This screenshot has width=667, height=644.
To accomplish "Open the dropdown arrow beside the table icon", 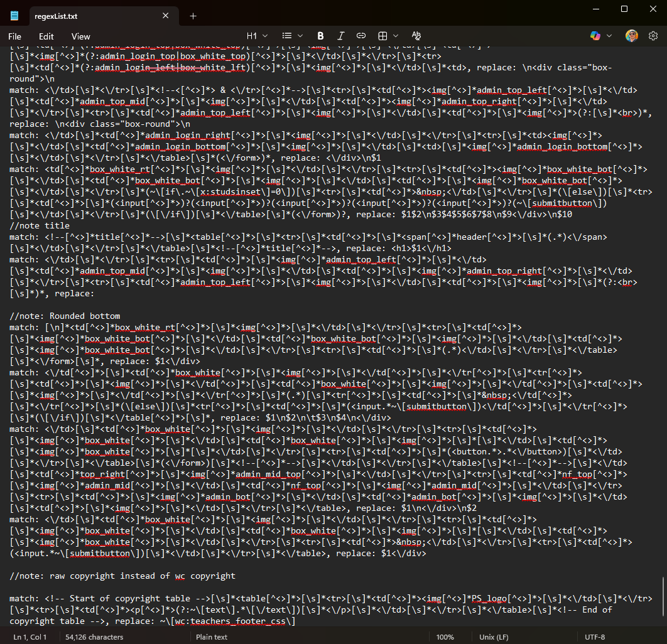I will 396,36.
